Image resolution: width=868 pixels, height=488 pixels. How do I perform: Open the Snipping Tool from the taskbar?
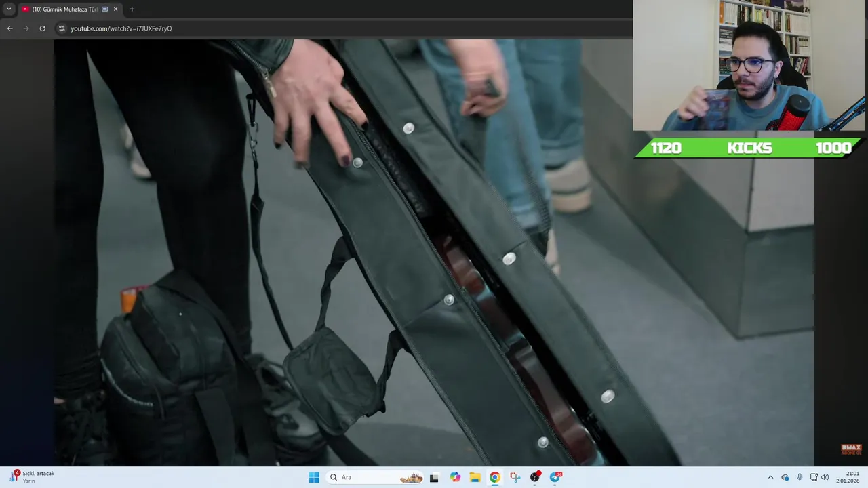(515, 477)
